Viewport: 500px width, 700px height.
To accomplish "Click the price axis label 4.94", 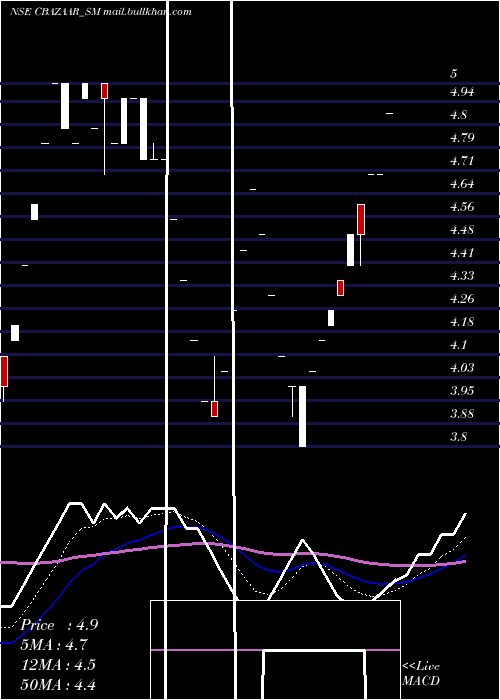I will pyautogui.click(x=462, y=92).
